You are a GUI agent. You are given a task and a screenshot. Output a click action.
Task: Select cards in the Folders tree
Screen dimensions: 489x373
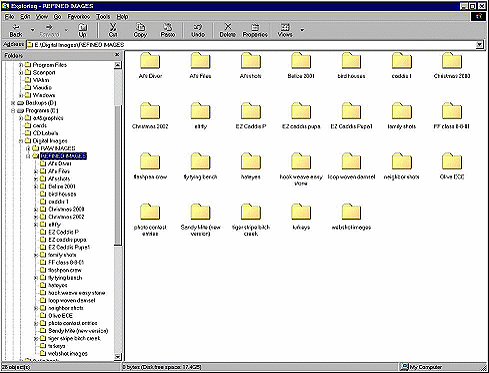pos(40,126)
